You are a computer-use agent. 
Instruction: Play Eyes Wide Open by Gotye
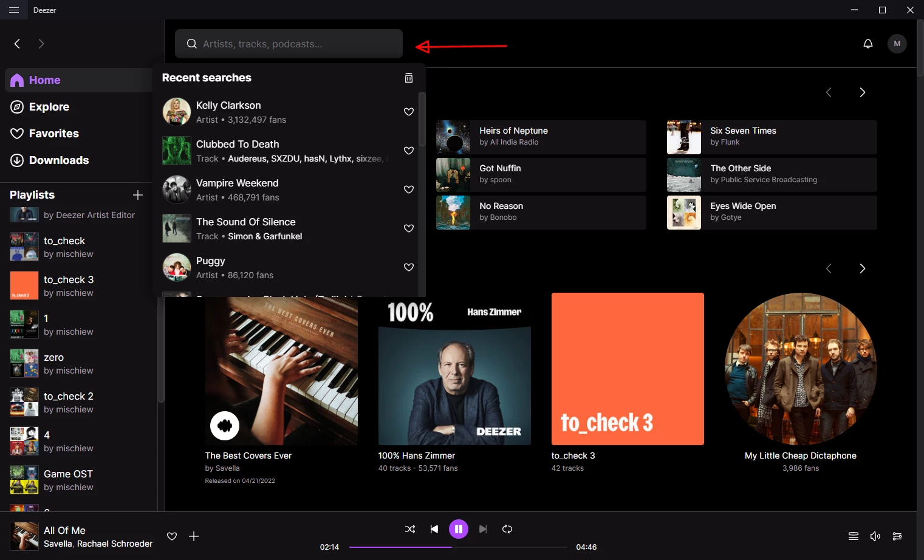point(772,213)
